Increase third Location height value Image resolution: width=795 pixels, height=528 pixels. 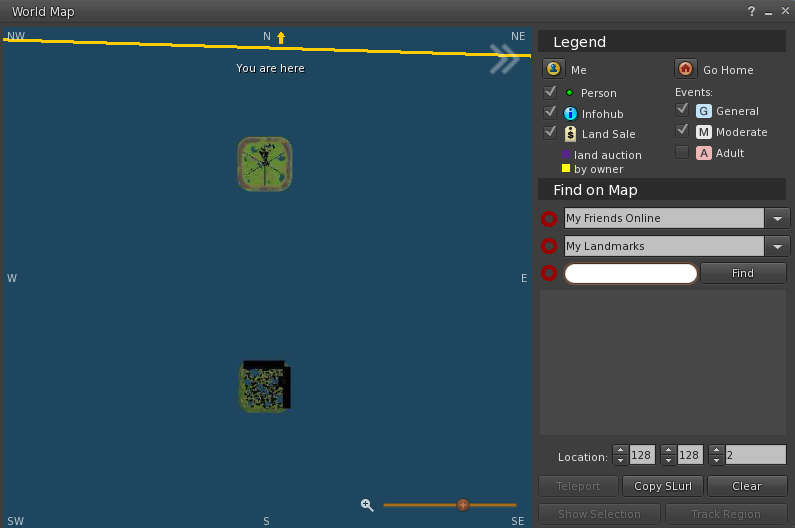click(716, 450)
